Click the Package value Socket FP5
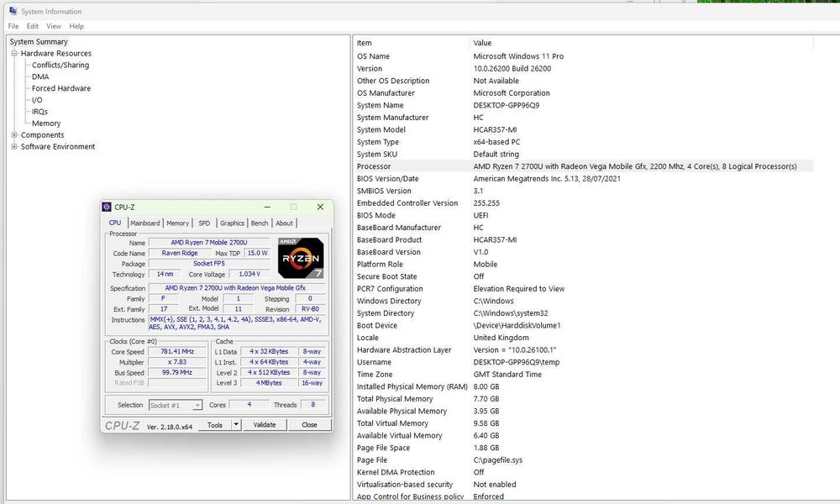Screen dimensions: 840x504 209,264
